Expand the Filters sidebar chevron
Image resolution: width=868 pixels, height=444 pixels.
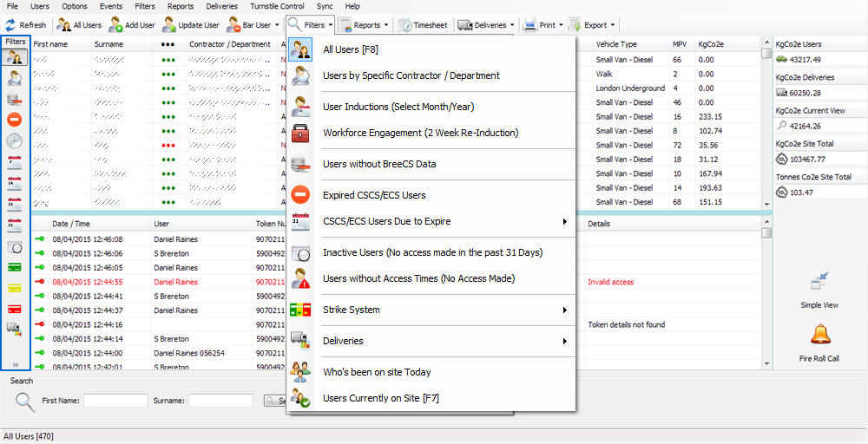pos(15,365)
